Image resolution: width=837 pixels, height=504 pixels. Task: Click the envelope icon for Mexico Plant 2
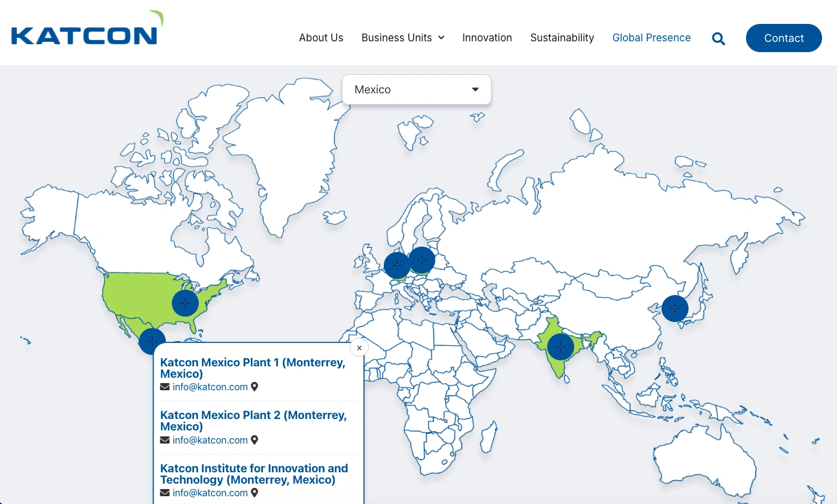tap(165, 441)
